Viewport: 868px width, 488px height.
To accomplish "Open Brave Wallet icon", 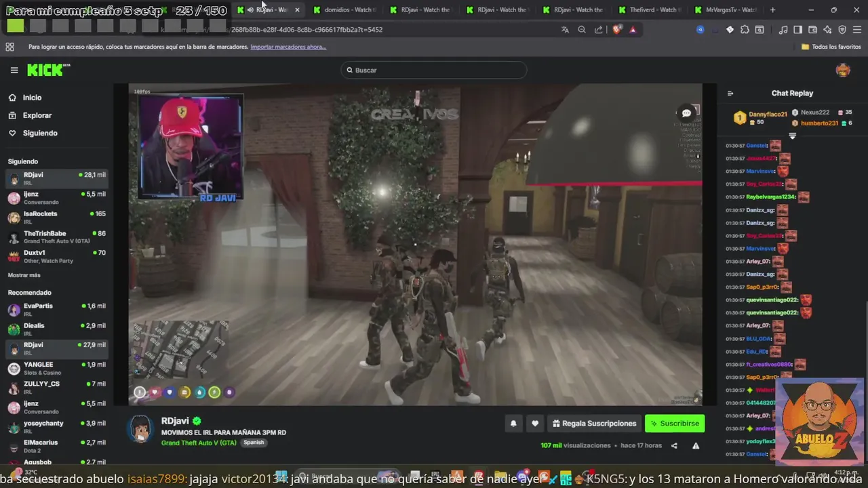I will pyautogui.click(x=813, y=30).
